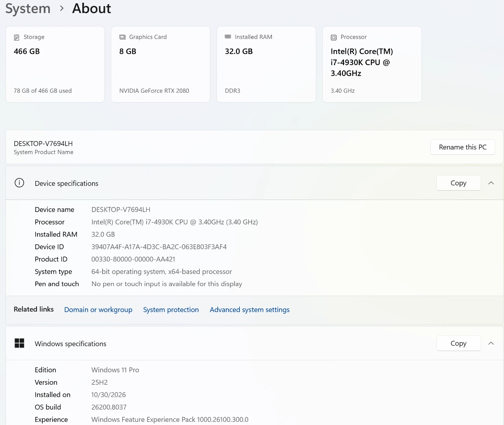This screenshot has width=504, height=425.
Task: Click Rename this PC button
Action: (463, 147)
